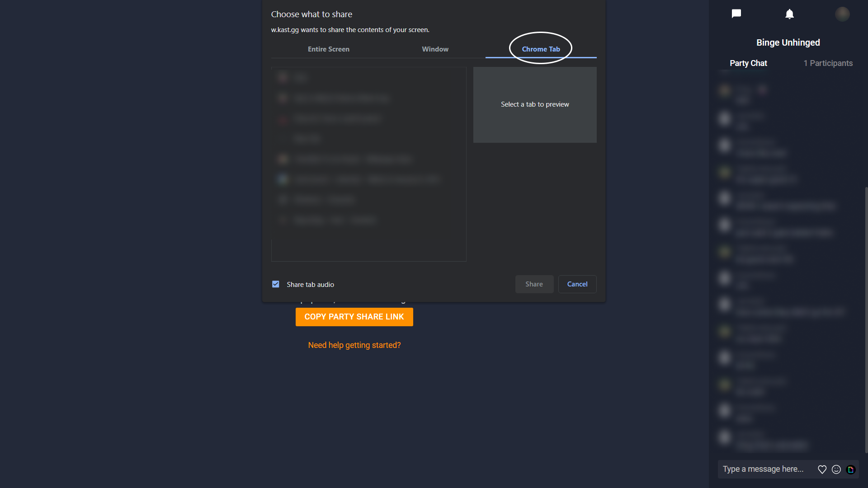Click your profile avatar
Screen dimensions: 868x488
click(843, 14)
